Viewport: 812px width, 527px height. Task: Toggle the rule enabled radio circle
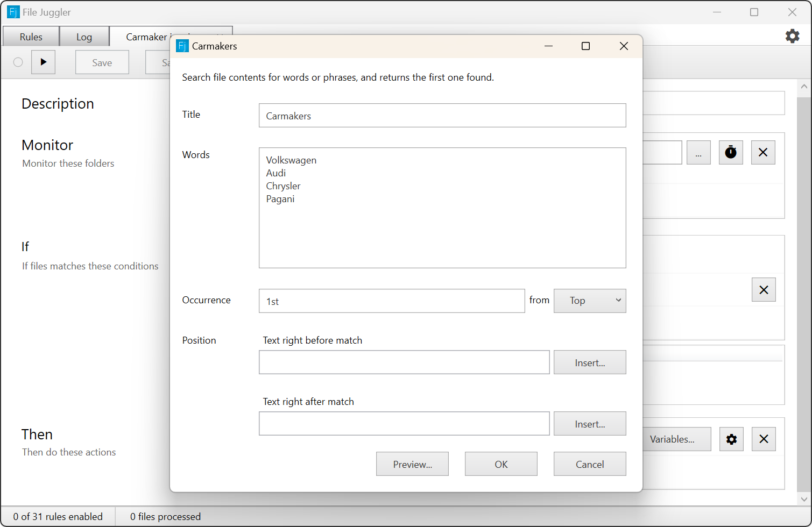(18, 62)
